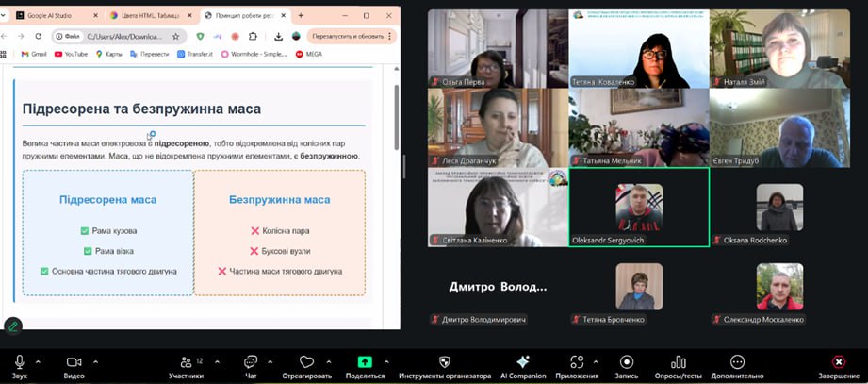Open the YouTube bookmark
Image resolution: width=868 pixels, height=384 pixels.
click(71, 54)
